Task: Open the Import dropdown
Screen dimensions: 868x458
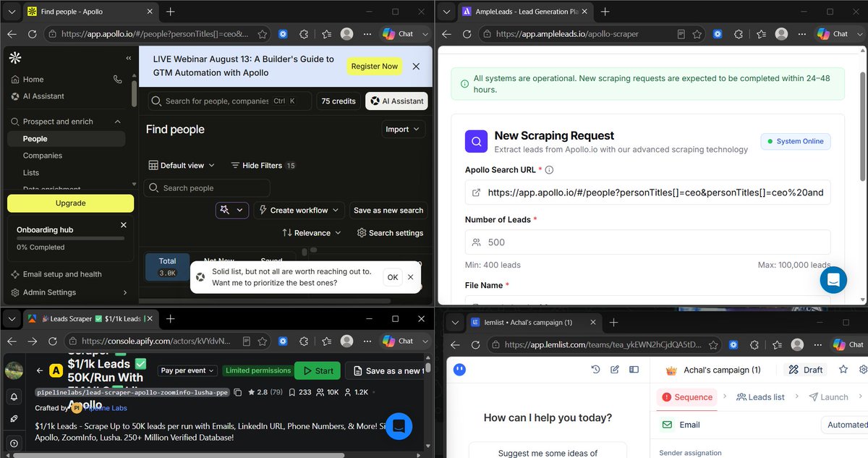Action: 404,130
